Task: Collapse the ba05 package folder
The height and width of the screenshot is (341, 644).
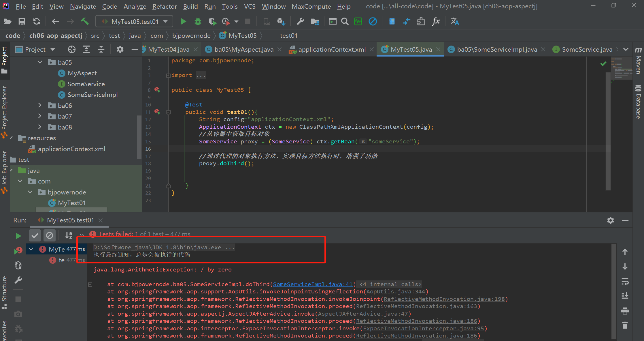Action: pyautogui.click(x=40, y=62)
